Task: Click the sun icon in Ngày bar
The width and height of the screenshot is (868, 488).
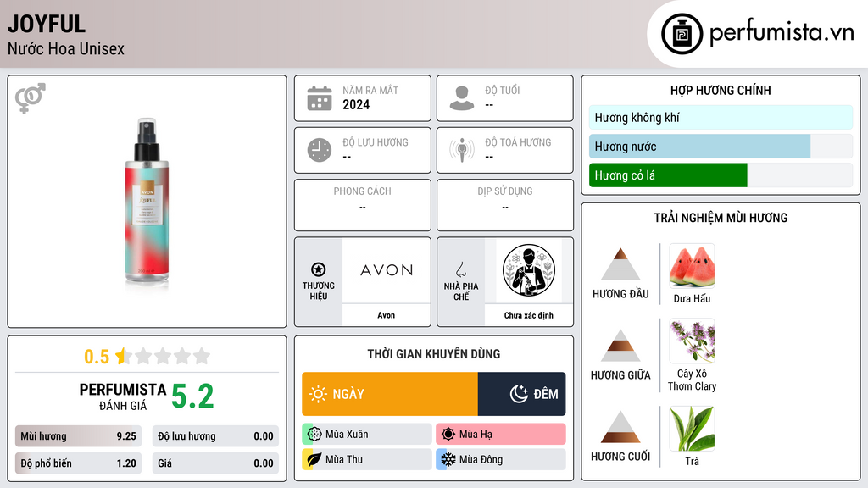Action: point(319,394)
